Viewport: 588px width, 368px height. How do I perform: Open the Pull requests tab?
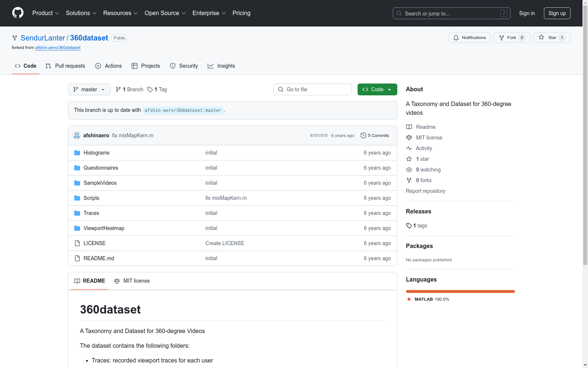tap(65, 66)
